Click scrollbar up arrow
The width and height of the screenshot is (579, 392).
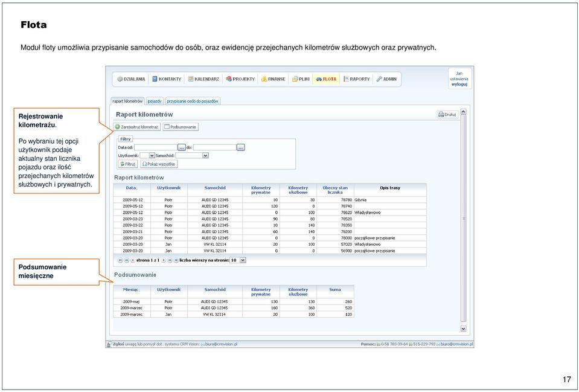pyautogui.click(x=464, y=112)
